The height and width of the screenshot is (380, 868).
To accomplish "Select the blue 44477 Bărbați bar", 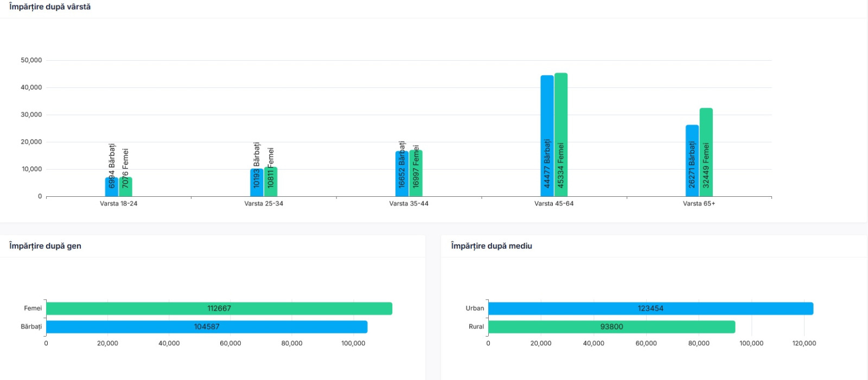I will (547, 136).
